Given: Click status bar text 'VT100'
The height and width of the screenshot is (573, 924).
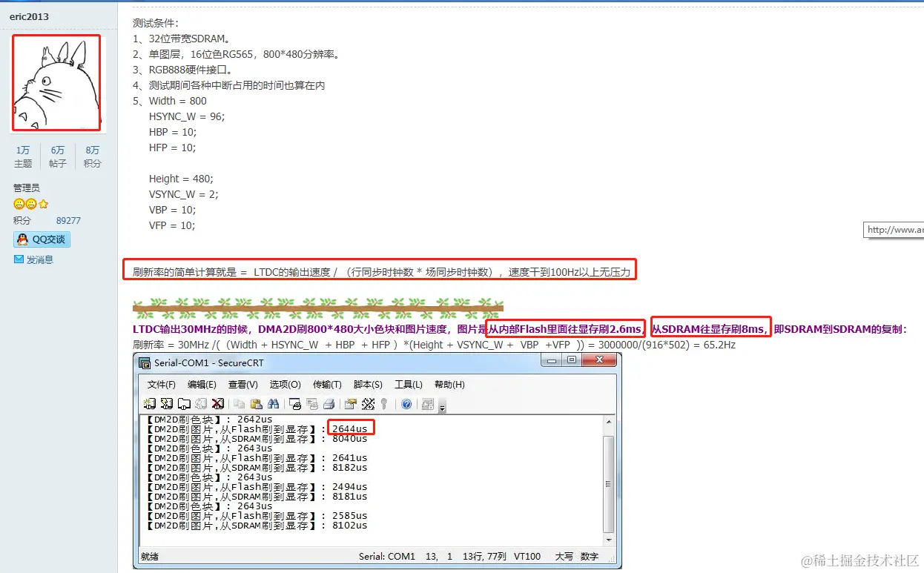Looking at the screenshot, I should point(528,557).
